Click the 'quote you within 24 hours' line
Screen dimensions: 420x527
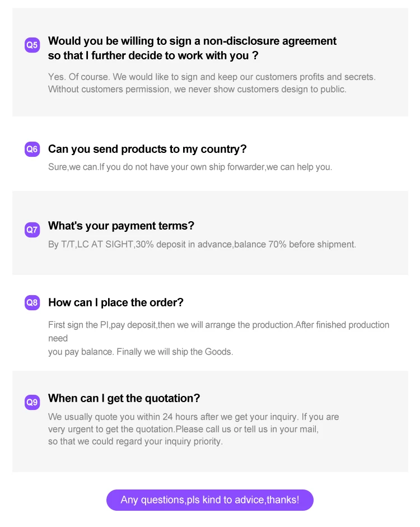(193, 417)
